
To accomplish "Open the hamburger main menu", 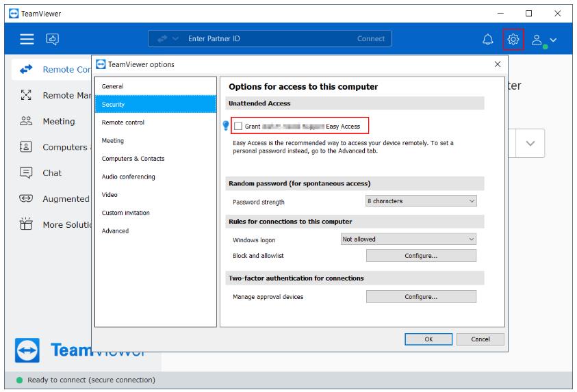I will click(26, 40).
